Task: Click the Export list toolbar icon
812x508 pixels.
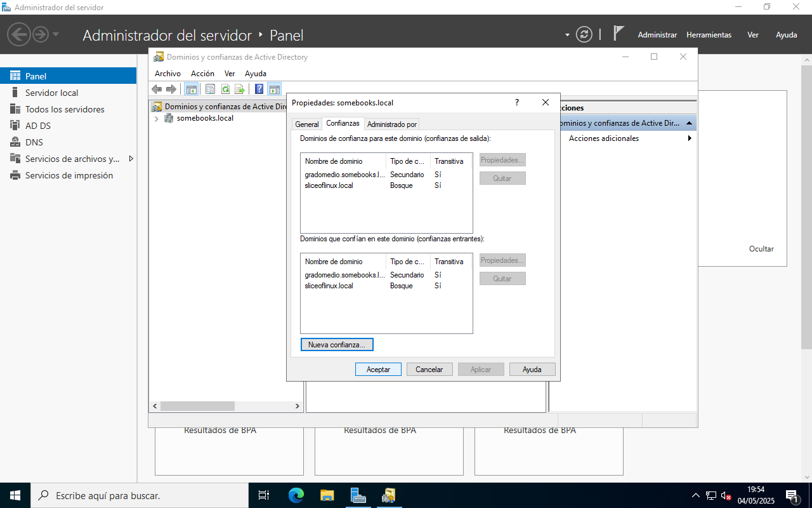Action: pos(240,90)
